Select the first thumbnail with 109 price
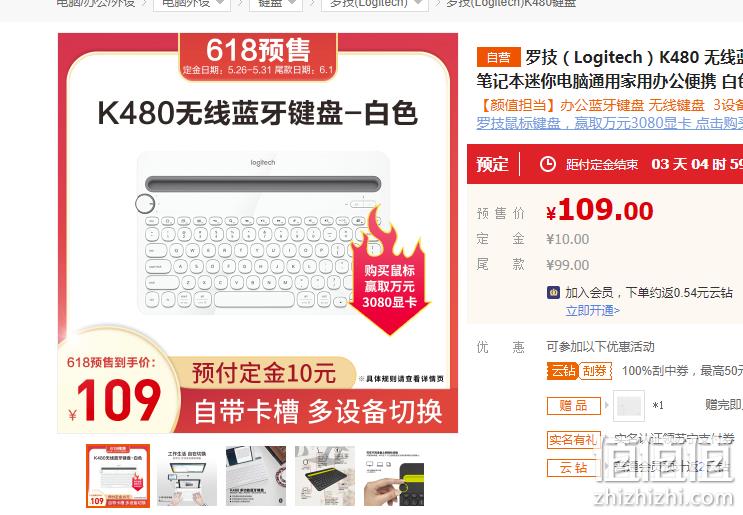Viewport: 743px width, 515px height. tap(118, 476)
